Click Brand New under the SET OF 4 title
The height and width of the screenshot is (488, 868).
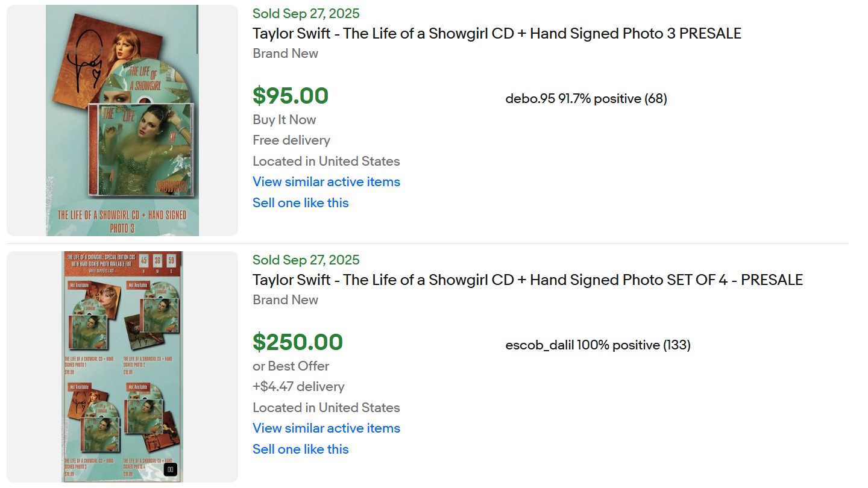pos(285,300)
